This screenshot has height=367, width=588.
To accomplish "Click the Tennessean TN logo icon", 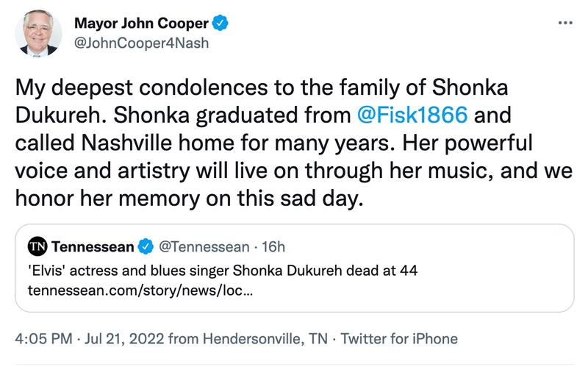I will [37, 246].
